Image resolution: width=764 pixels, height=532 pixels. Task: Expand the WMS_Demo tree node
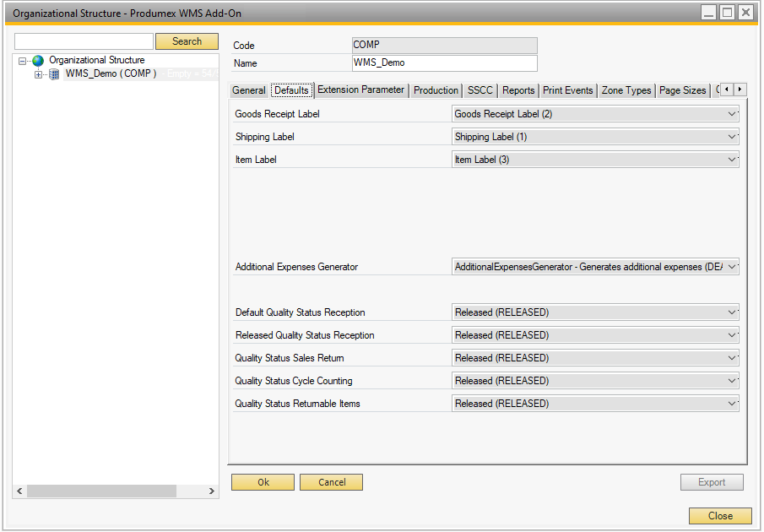38,74
